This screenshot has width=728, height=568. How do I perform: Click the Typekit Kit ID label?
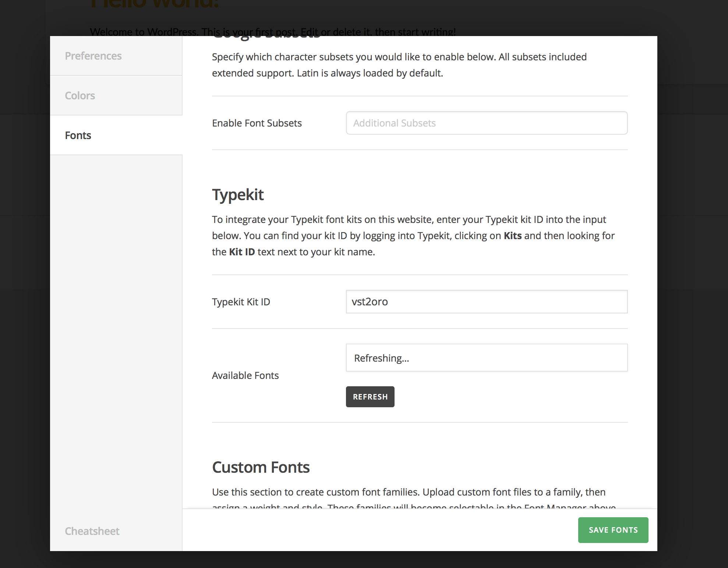tap(241, 302)
